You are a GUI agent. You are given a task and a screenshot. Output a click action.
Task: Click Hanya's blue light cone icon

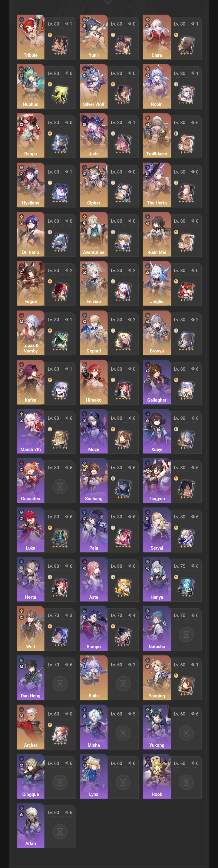(x=187, y=587)
